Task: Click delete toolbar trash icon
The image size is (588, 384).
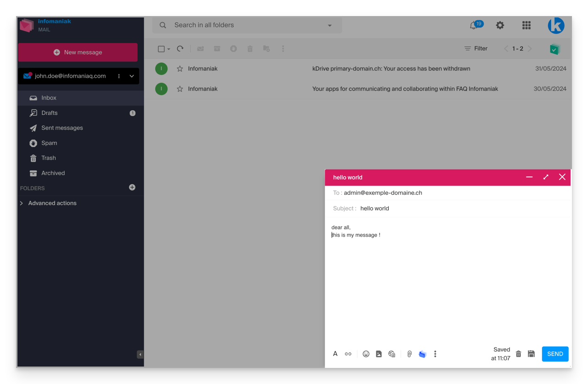Action: click(x=250, y=49)
